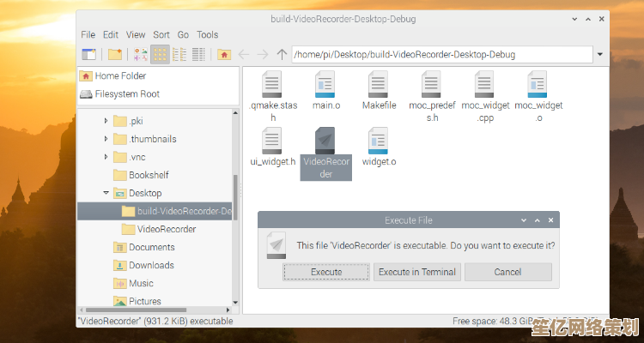The height and width of the screenshot is (343, 644).
Task: Expand the .thumbnails folder in tree
Action: tap(106, 139)
